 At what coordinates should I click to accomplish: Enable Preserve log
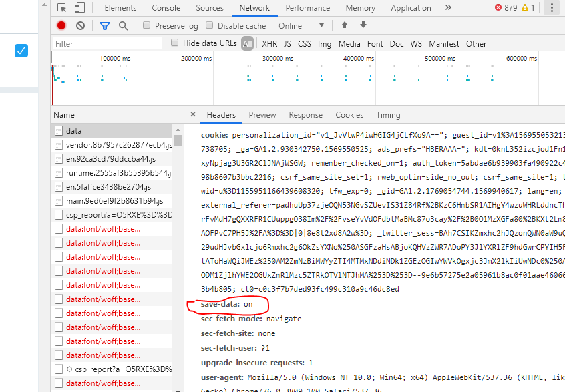click(146, 25)
